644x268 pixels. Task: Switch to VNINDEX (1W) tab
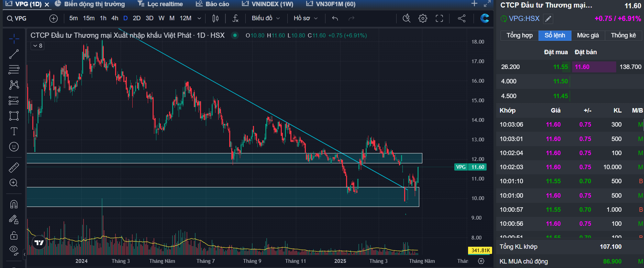point(267,4)
